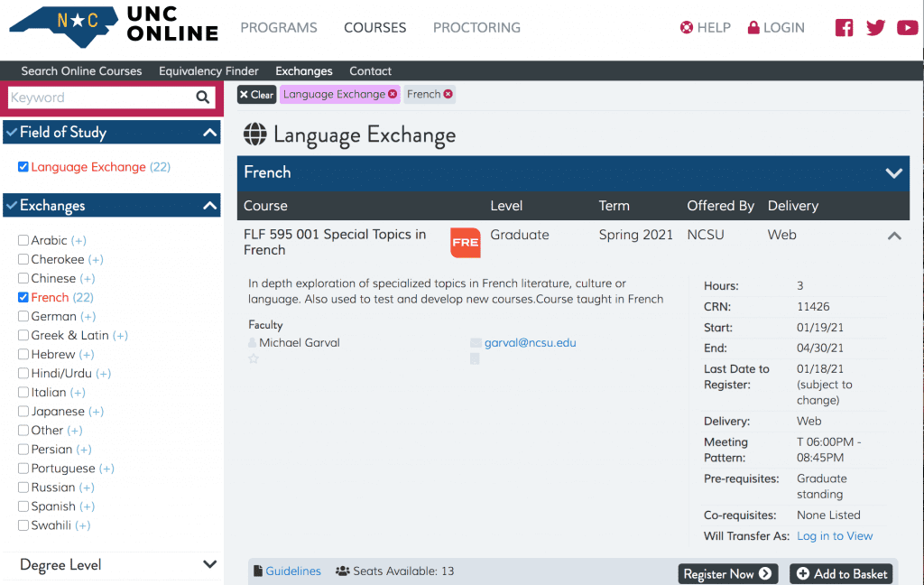
Task: Click the Delivery column header
Action: point(792,206)
